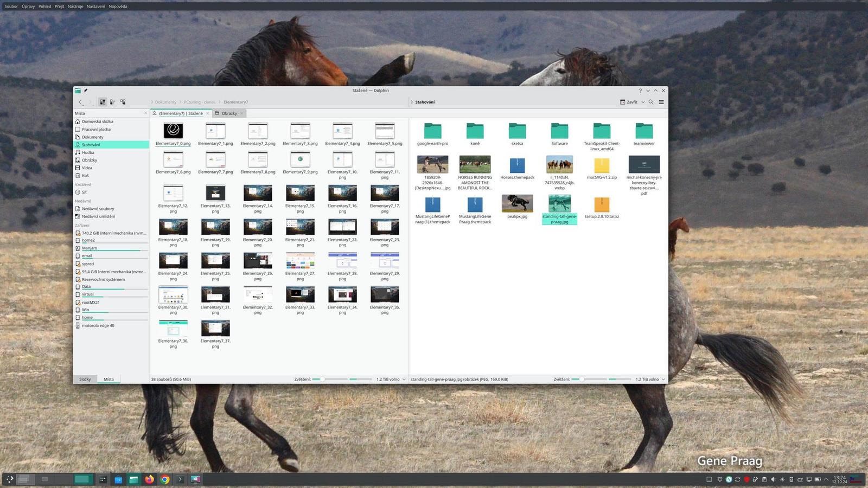Expand the system tray arrow

826,479
